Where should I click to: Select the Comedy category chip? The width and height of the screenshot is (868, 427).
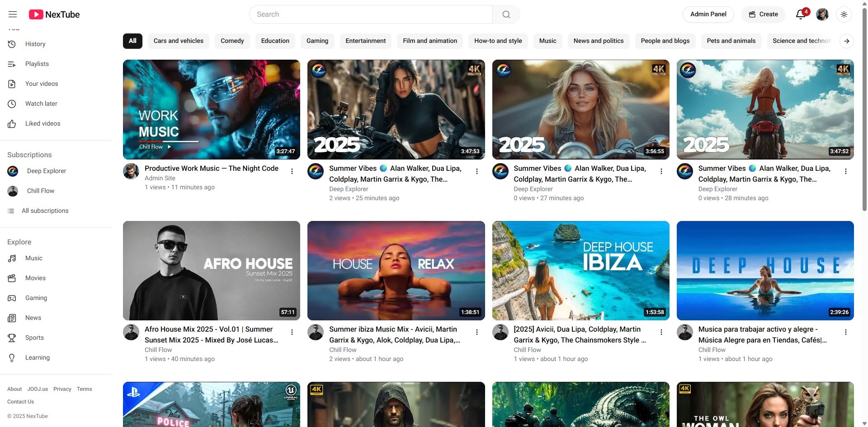pyautogui.click(x=232, y=41)
